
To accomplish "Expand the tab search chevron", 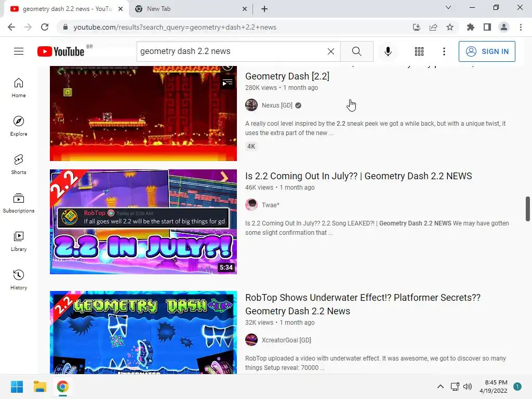I will tap(448, 7).
